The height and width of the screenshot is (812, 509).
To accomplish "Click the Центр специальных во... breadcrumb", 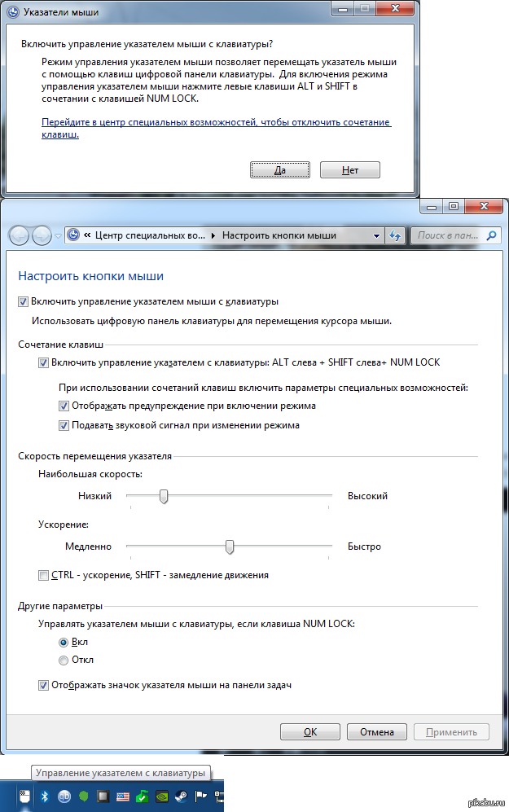I will click(150, 235).
